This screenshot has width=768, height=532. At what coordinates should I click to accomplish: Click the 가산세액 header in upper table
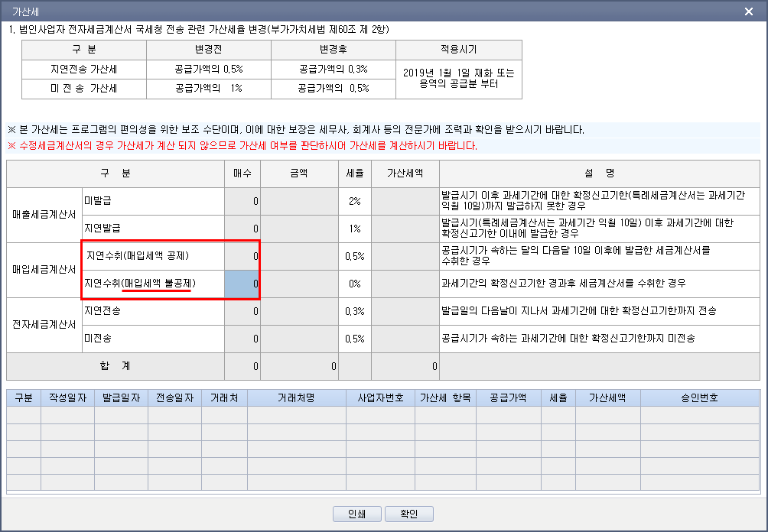(405, 174)
